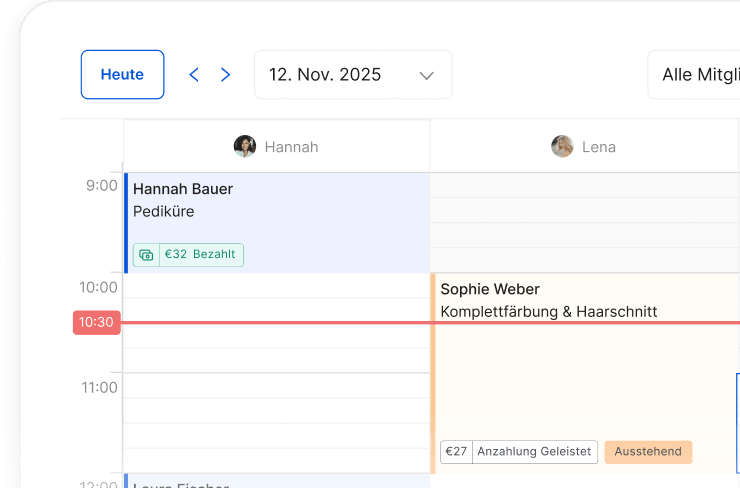Screen dimensions: 740x488
Task: Select Hannah's column header name
Action: (x=291, y=147)
